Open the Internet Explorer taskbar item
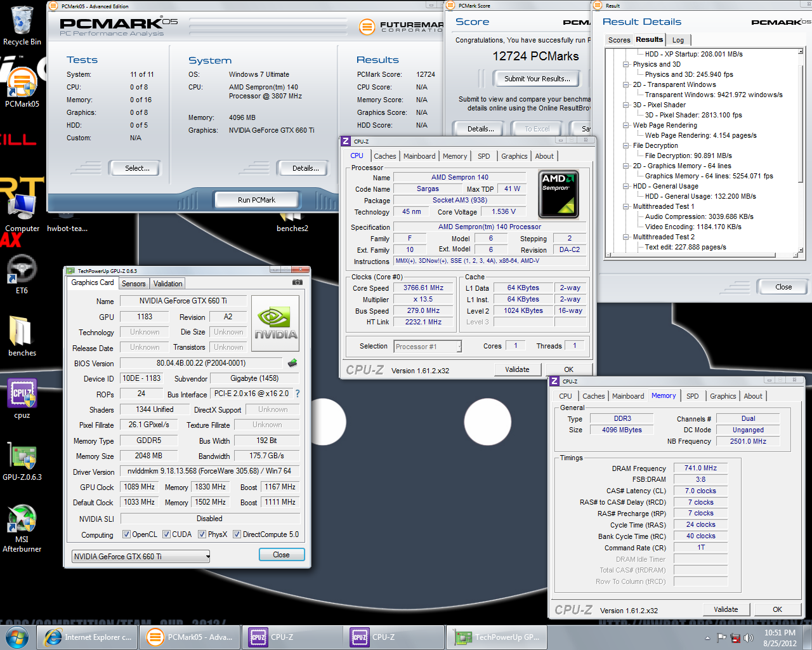This screenshot has width=812, height=650. pyautogui.click(x=86, y=637)
